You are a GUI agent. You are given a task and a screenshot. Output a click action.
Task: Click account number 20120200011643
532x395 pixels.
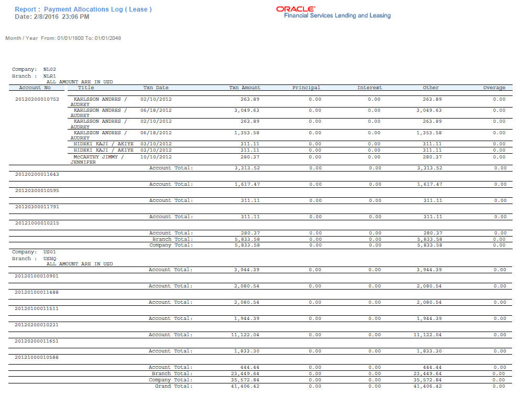coord(37,174)
